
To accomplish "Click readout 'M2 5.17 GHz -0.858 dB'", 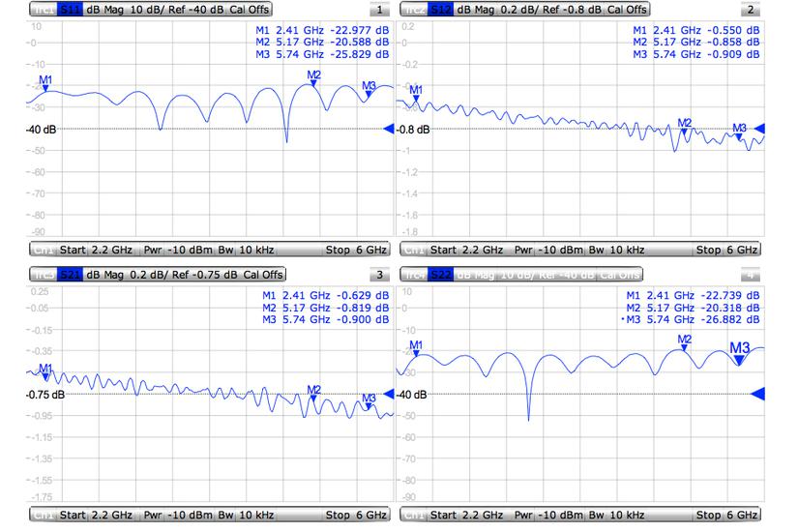I will 696,43.
